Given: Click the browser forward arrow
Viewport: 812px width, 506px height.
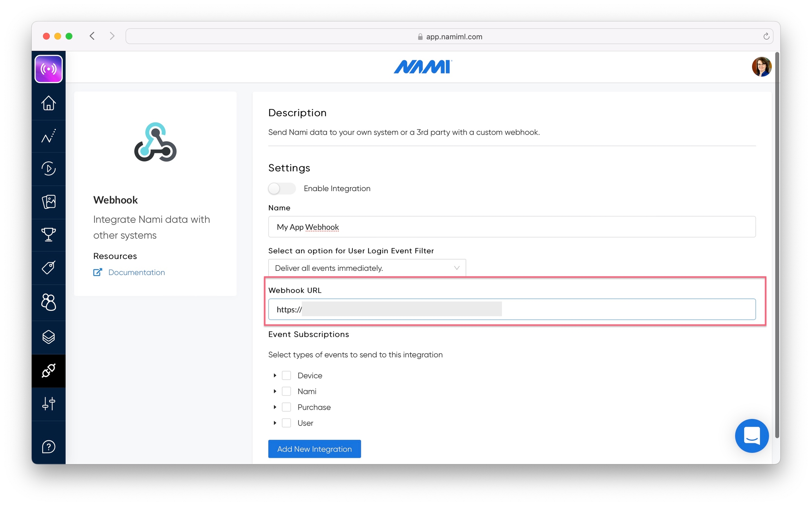Looking at the screenshot, I should click(112, 36).
